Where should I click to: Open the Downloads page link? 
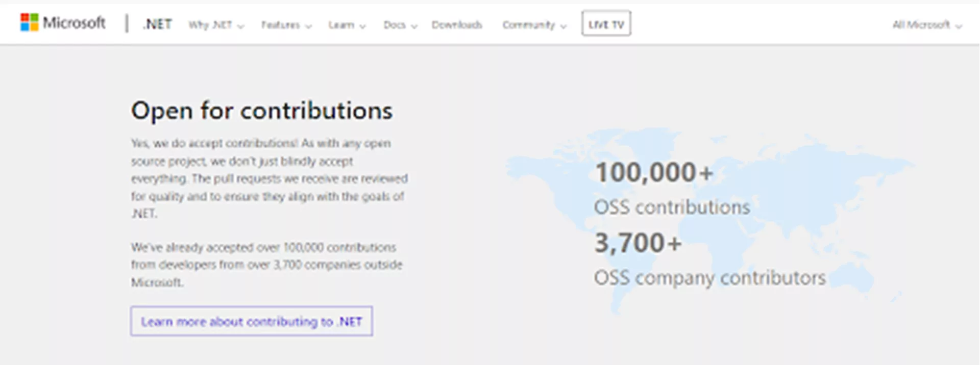(x=457, y=25)
